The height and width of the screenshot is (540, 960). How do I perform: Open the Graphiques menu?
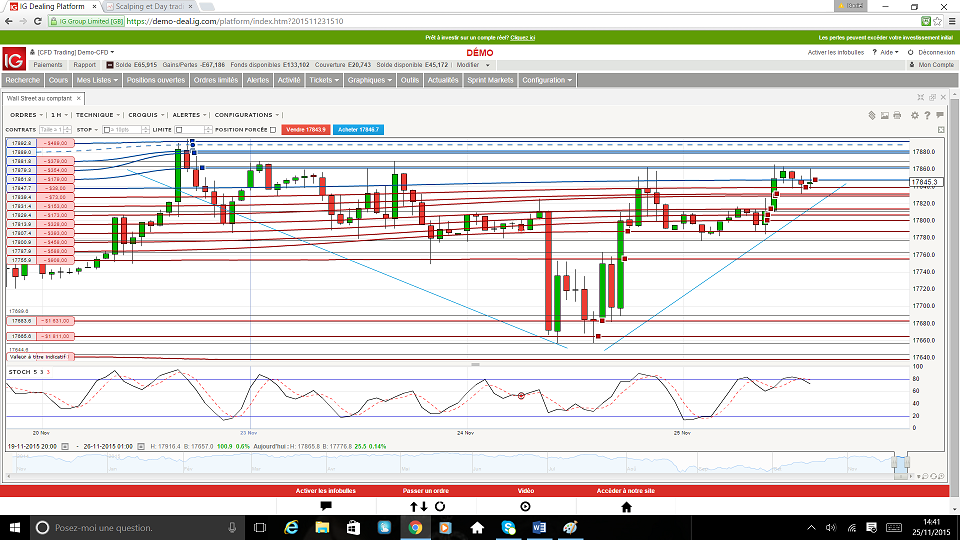click(x=369, y=80)
